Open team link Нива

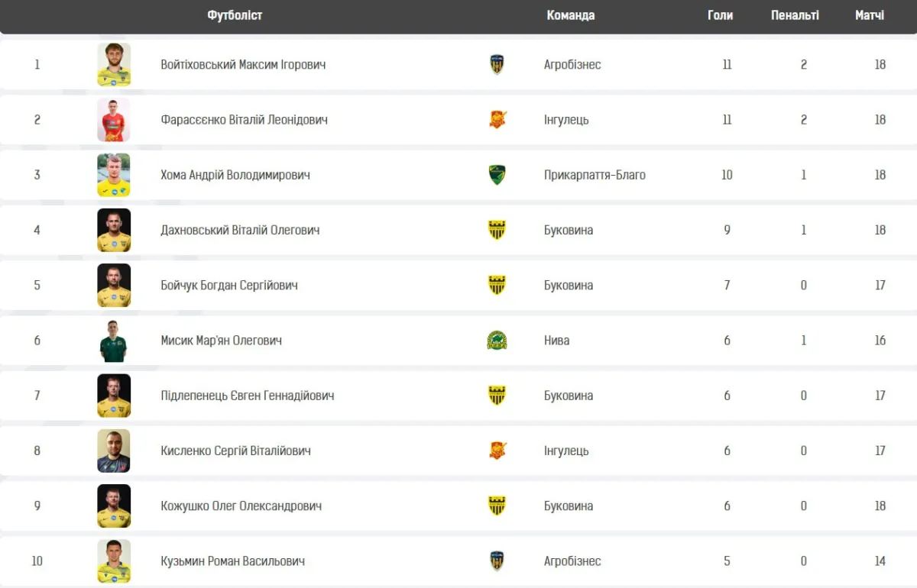(x=556, y=341)
